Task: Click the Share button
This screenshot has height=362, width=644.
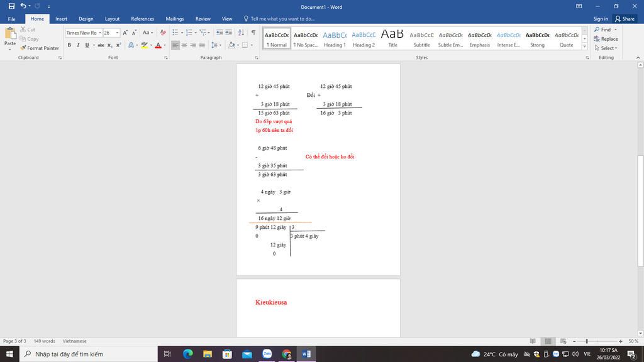Action: (x=625, y=19)
